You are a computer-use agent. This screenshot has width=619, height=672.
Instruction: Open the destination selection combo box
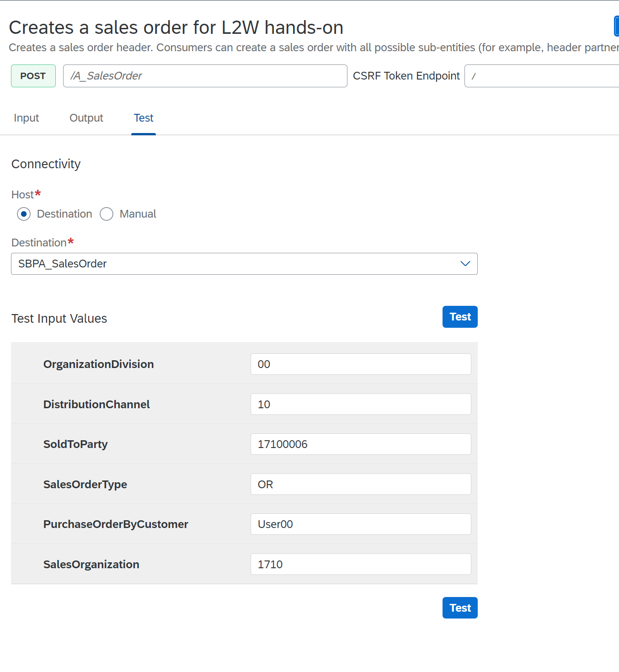[x=244, y=264]
